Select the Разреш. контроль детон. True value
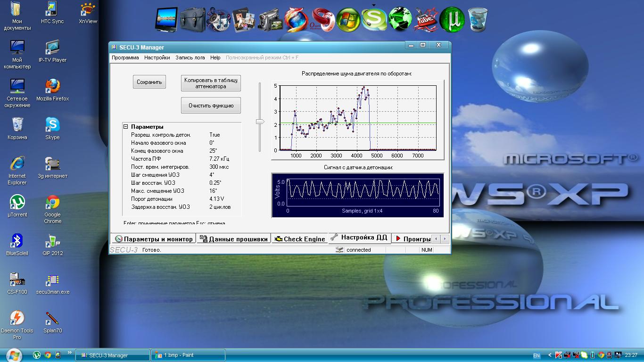 [215, 135]
